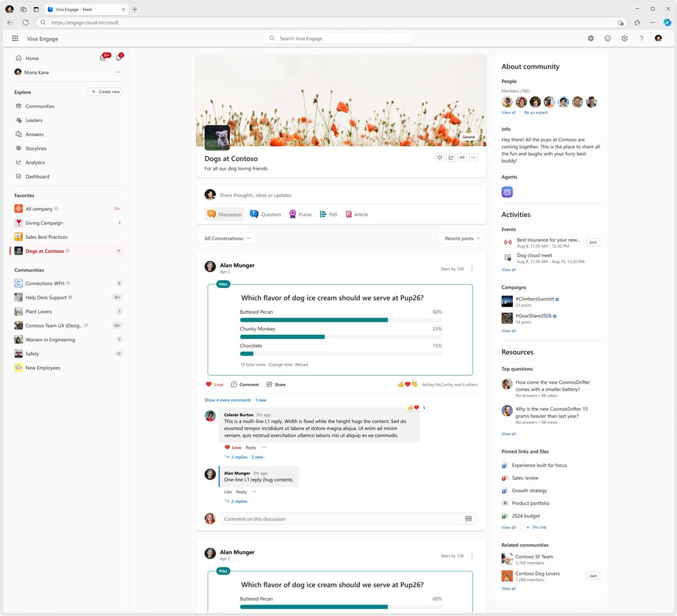Select the Praise post type
Viewport: 677px width, 616px height.
pyautogui.click(x=300, y=214)
